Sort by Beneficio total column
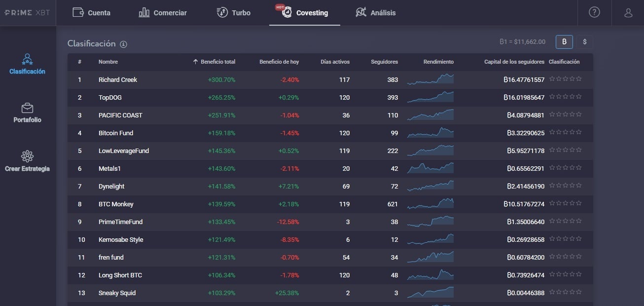Screen dimensions: 644x306 pos(214,62)
